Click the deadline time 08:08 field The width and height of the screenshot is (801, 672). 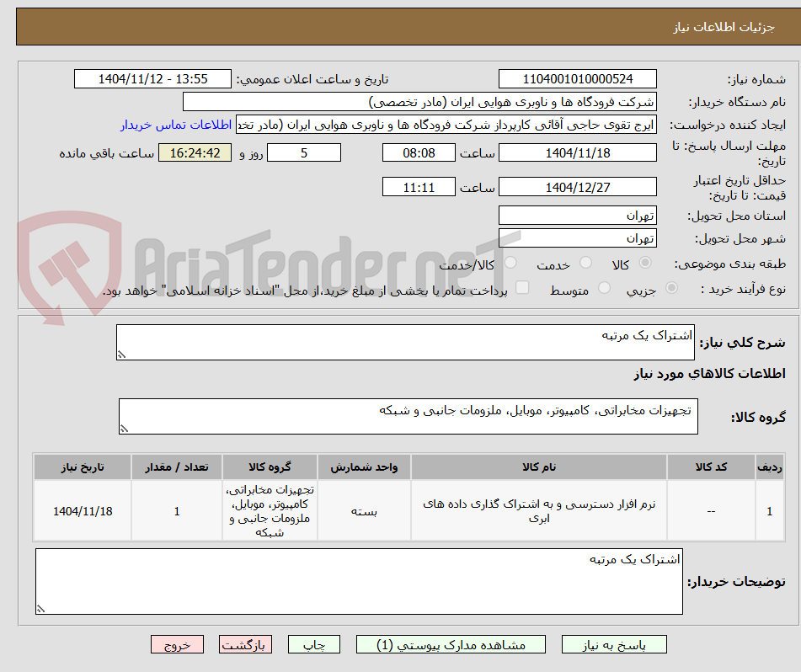[x=419, y=152]
